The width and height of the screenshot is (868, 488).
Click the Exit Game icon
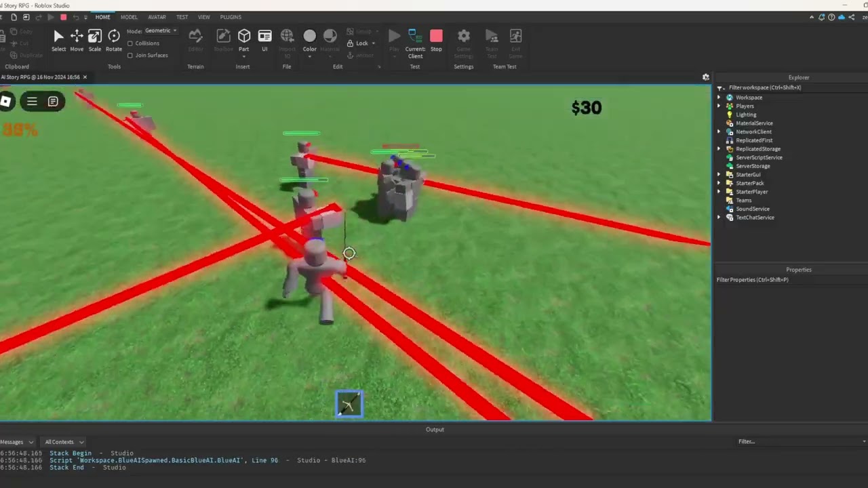pyautogui.click(x=515, y=36)
